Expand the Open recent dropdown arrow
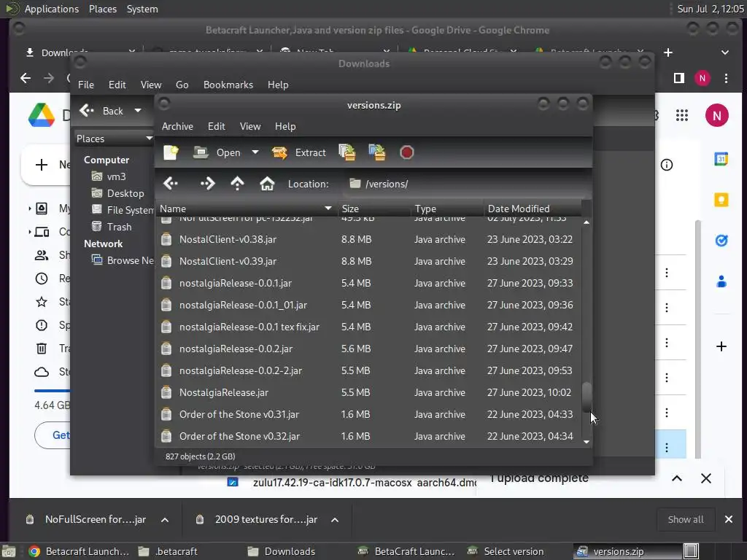 (255, 152)
